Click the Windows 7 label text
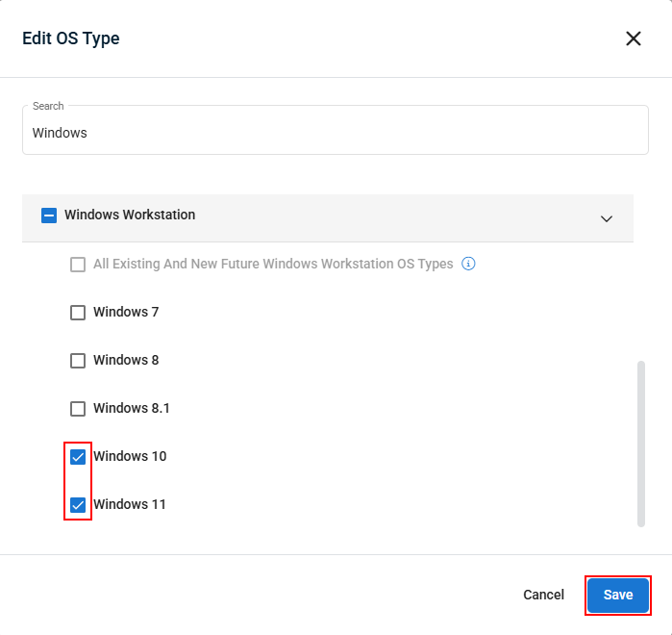Image resolution: width=672 pixels, height=635 pixels. (x=126, y=312)
